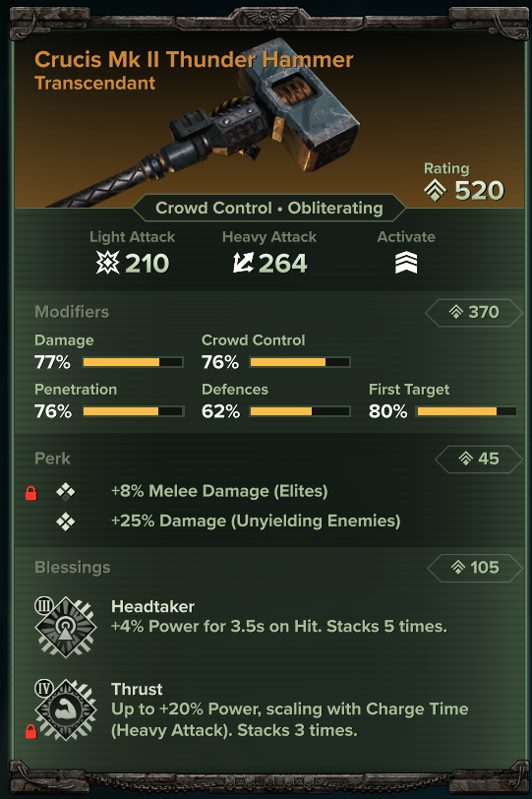Click the Thrust blessing muscle icon
Viewport: 532px width, 799px height.
(66, 709)
